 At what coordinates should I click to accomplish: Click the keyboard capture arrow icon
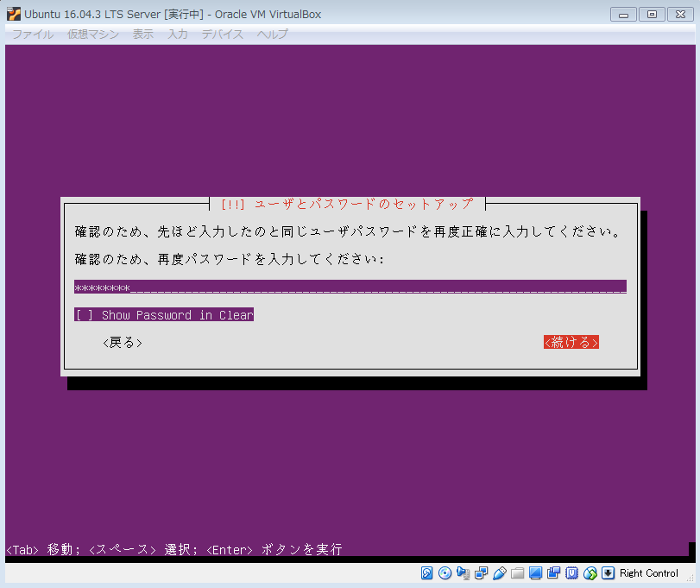point(608,573)
